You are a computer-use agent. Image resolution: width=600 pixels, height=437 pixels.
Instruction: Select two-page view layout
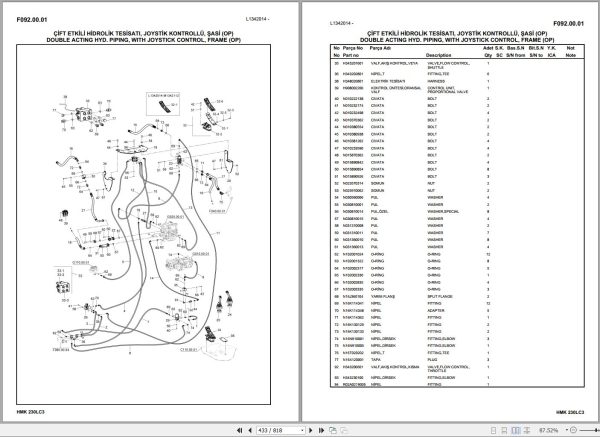(x=516, y=430)
